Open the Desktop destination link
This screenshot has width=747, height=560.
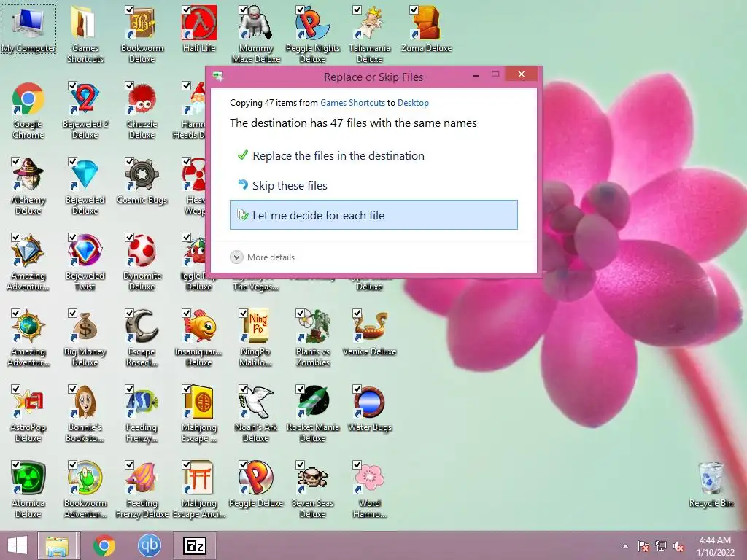coord(413,103)
